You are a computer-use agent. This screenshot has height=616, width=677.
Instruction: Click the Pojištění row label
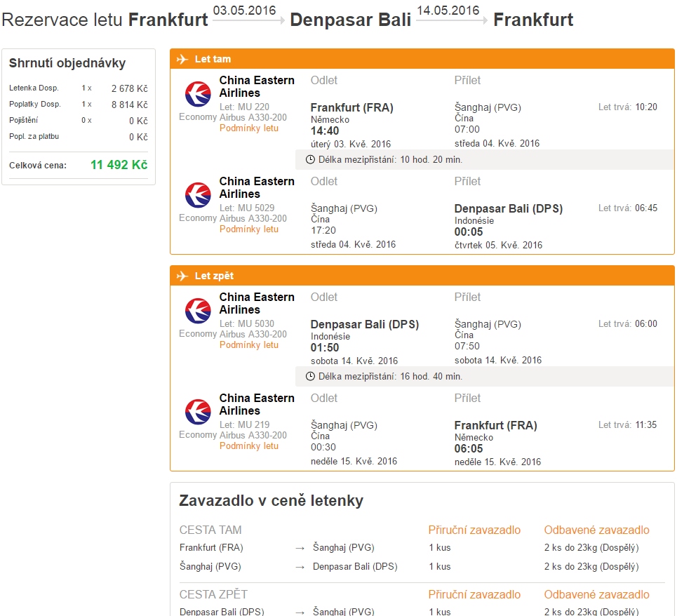(23, 120)
